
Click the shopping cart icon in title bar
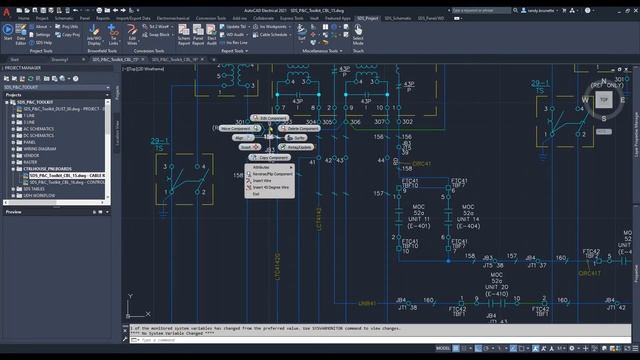[564, 10]
